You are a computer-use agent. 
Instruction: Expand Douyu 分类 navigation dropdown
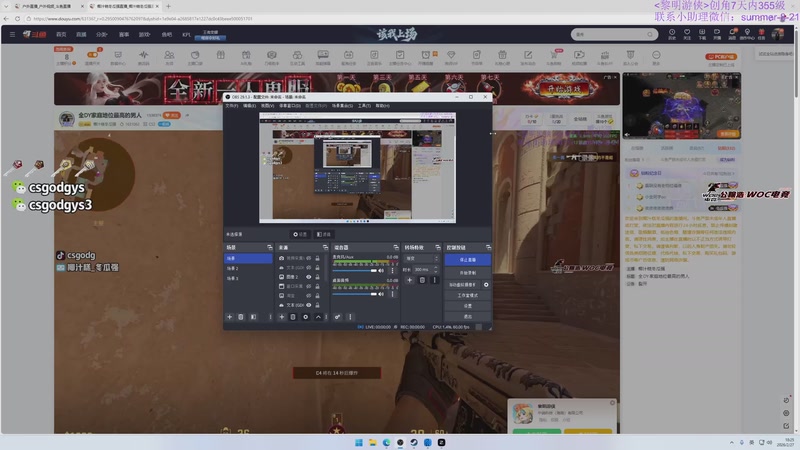coord(102,34)
